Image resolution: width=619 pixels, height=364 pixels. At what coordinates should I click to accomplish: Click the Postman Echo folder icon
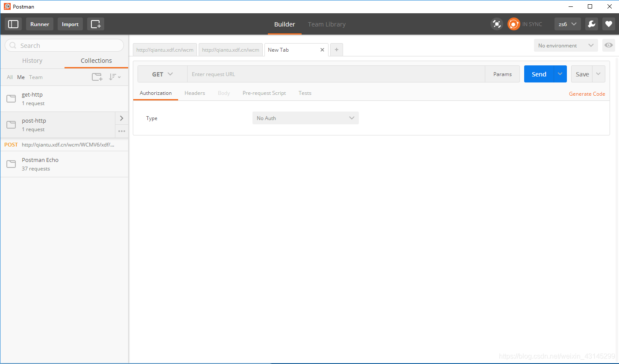[x=12, y=164]
